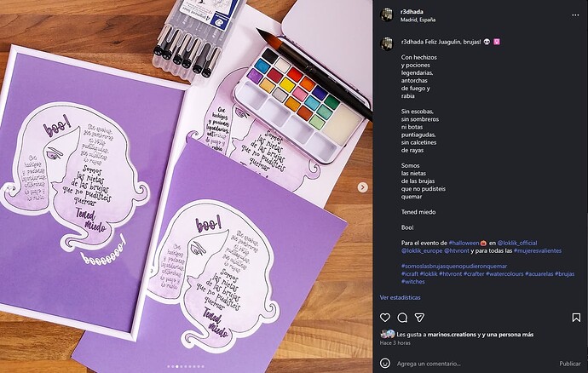
Task: Save post with bookmark icon
Action: click(576, 318)
